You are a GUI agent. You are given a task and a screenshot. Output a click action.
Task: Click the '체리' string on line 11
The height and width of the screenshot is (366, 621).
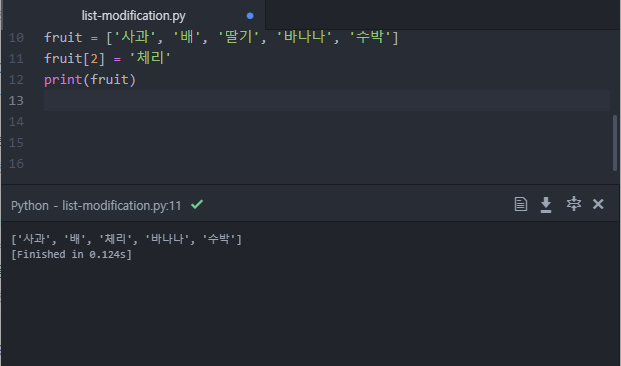pyautogui.click(x=150, y=58)
